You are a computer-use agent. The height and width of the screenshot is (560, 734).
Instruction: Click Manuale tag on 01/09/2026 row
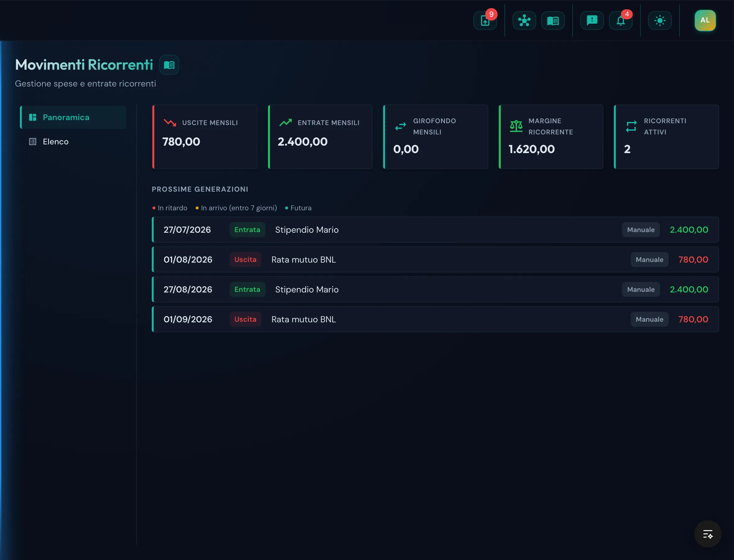649,319
